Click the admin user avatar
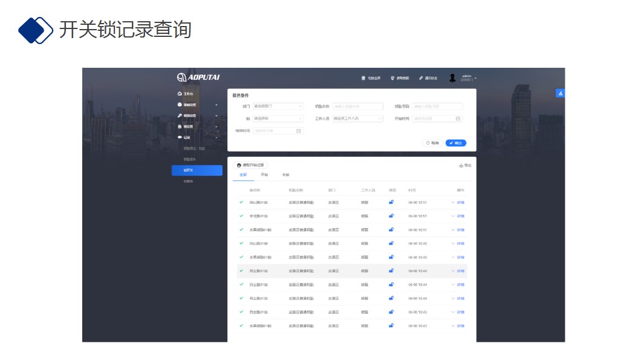The height and width of the screenshot is (363, 644). tap(452, 78)
